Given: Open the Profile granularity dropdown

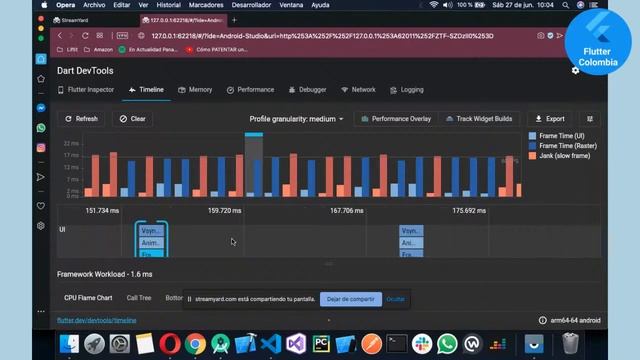Looking at the screenshot, I should [x=296, y=119].
